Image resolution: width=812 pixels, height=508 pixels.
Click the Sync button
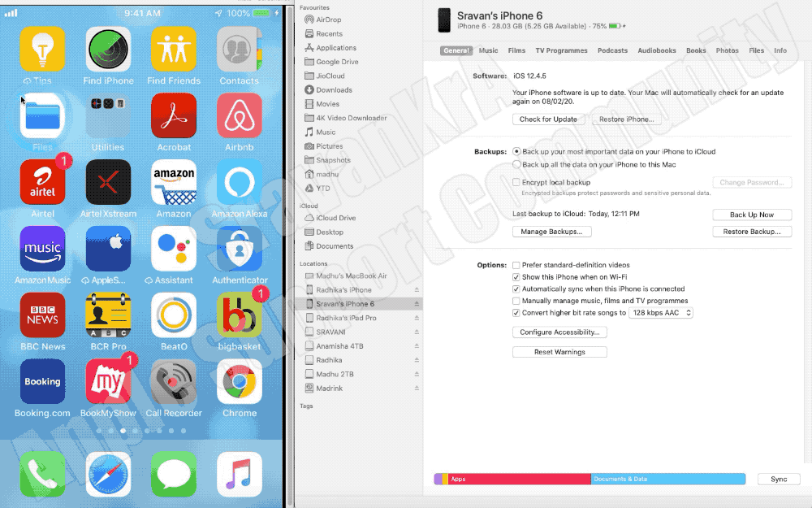pos(779,479)
